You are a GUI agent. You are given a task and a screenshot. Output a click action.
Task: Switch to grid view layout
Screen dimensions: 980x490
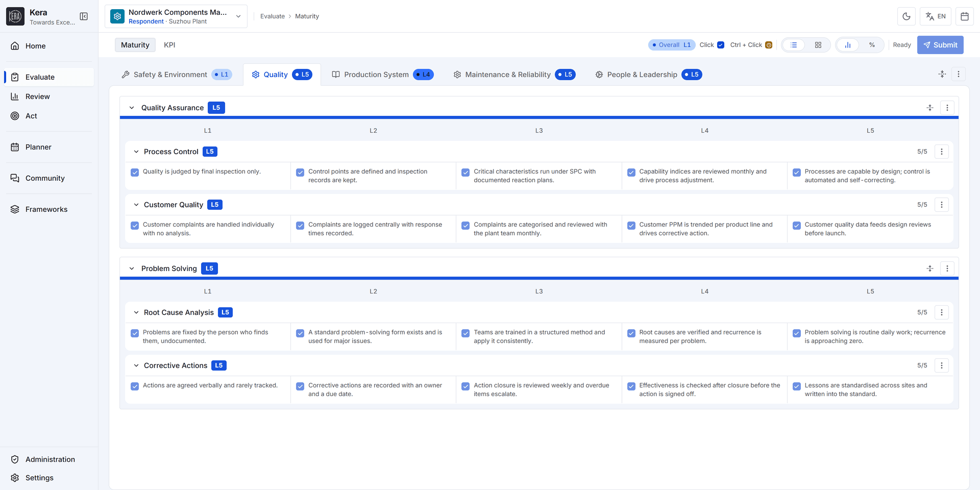[x=818, y=45]
